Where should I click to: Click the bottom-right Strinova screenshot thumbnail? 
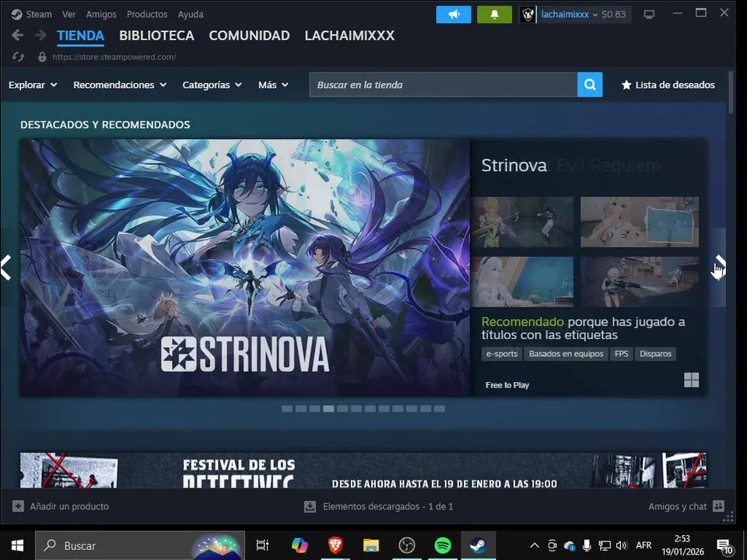640,282
